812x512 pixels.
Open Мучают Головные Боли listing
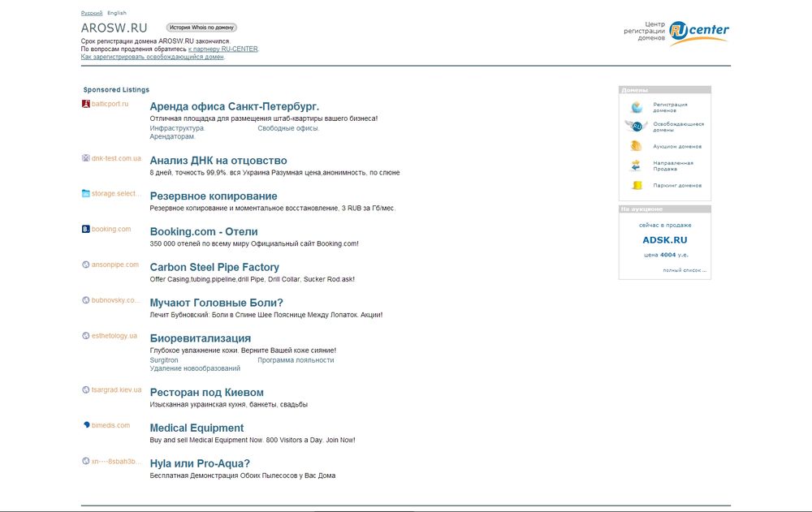(x=217, y=303)
